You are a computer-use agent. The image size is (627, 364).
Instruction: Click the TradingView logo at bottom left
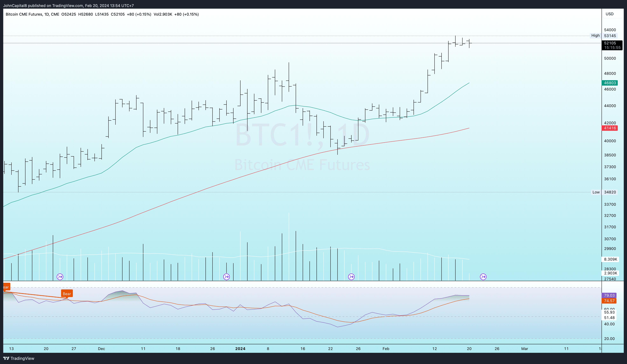click(19, 358)
